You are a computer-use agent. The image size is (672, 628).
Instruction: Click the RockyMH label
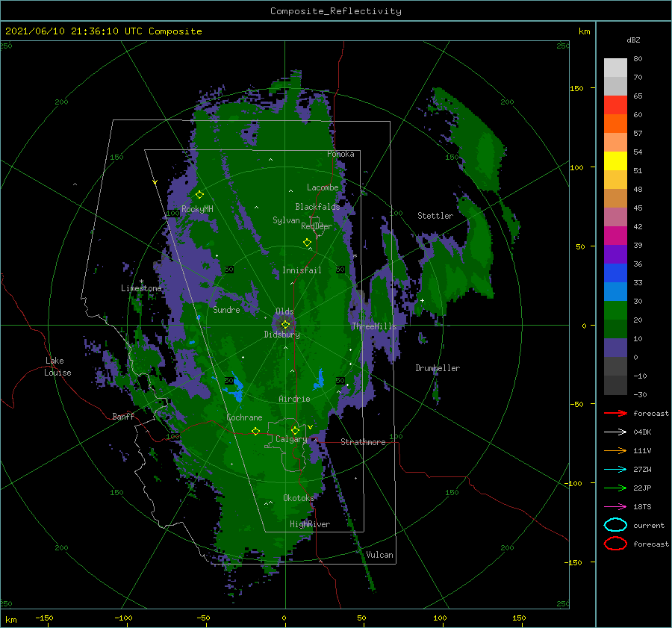coord(197,209)
